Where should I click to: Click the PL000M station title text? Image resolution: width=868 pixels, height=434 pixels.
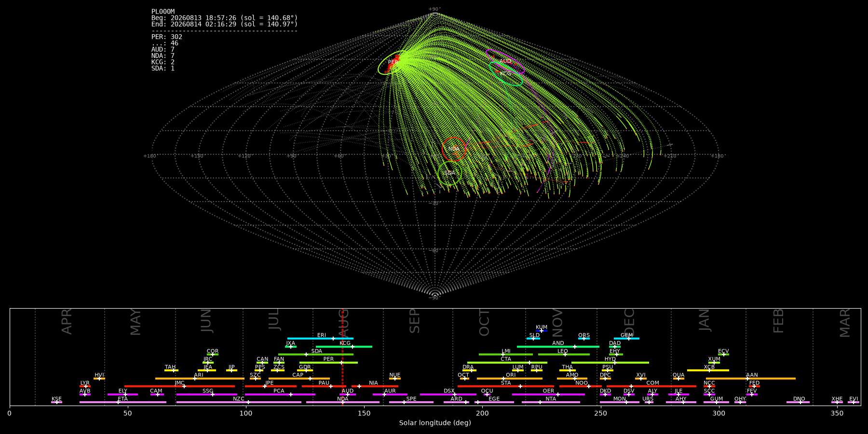click(x=163, y=12)
